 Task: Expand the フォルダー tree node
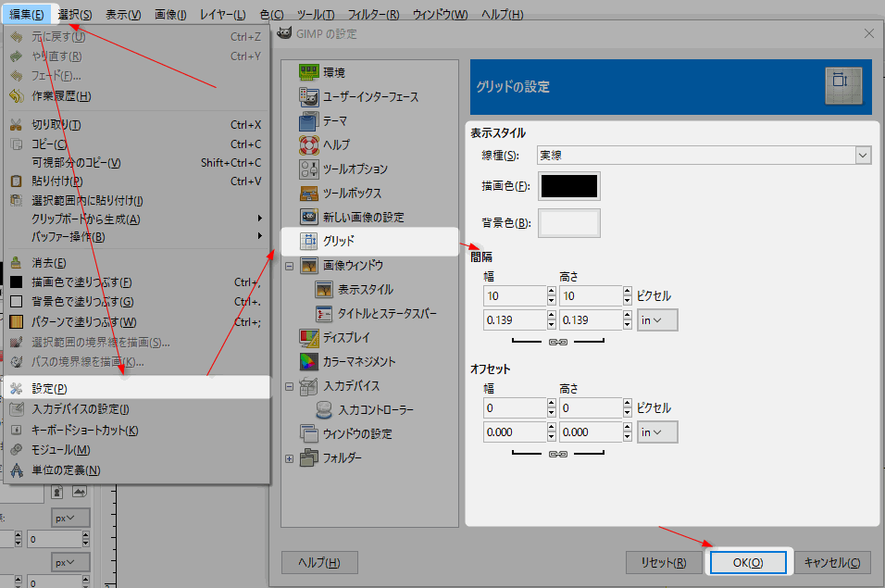point(290,458)
